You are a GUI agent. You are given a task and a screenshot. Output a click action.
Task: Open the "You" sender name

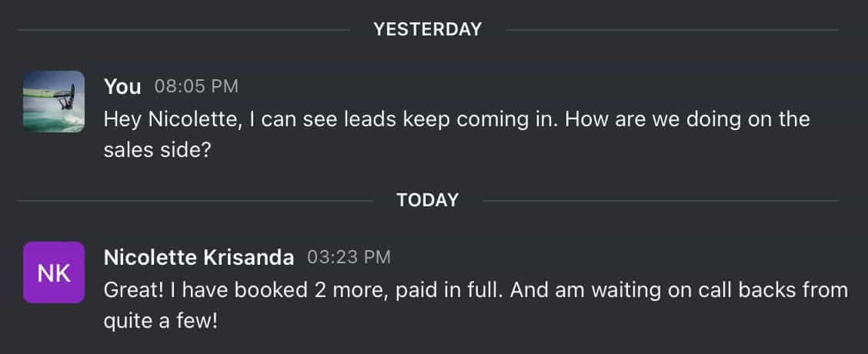(122, 86)
